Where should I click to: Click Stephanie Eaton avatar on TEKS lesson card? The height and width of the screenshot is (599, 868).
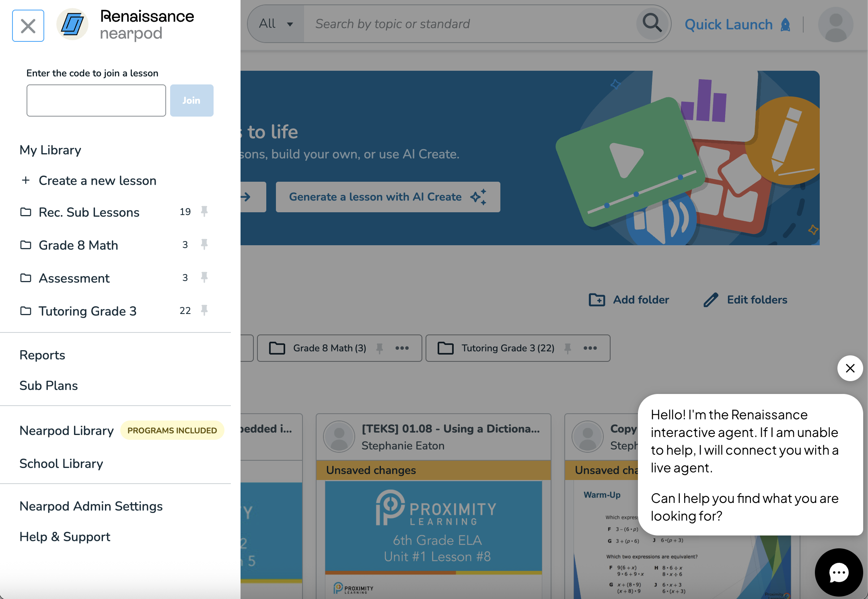tap(339, 437)
